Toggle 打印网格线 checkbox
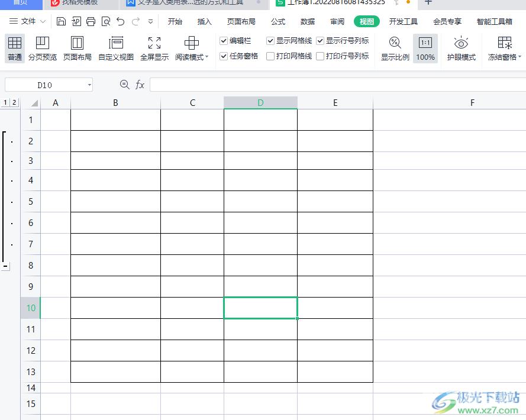Image resolution: width=526 pixels, height=420 pixels. (x=270, y=56)
